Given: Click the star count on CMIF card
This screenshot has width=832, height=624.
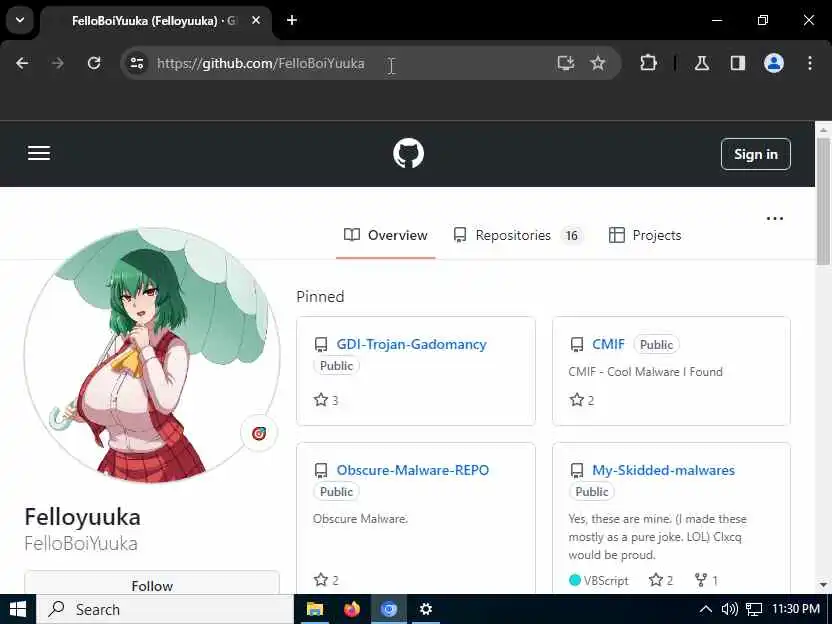Looking at the screenshot, I should click(582, 400).
